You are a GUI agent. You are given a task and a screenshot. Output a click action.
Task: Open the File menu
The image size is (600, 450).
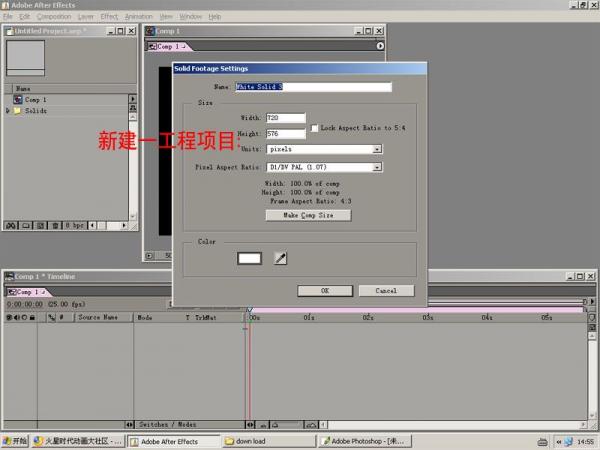coord(8,17)
